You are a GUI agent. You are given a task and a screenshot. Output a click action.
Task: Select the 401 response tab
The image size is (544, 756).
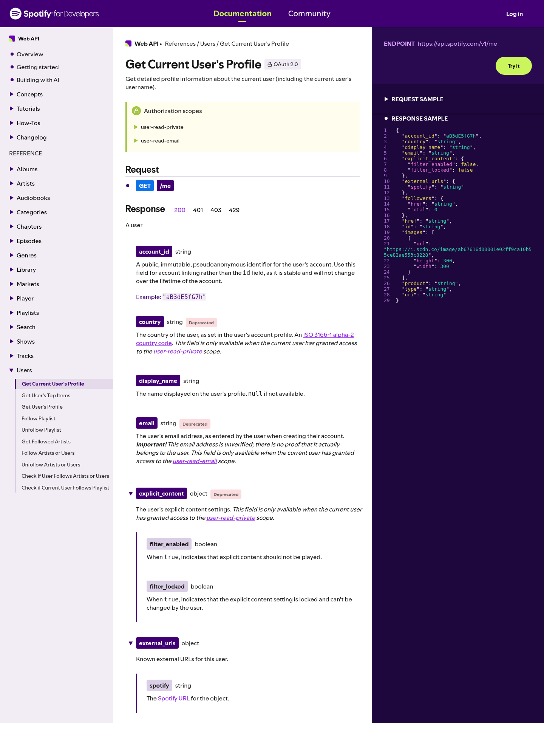[198, 210]
